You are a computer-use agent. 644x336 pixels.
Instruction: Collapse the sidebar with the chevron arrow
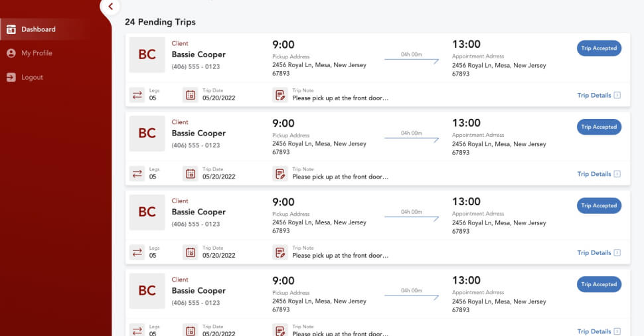tap(111, 7)
